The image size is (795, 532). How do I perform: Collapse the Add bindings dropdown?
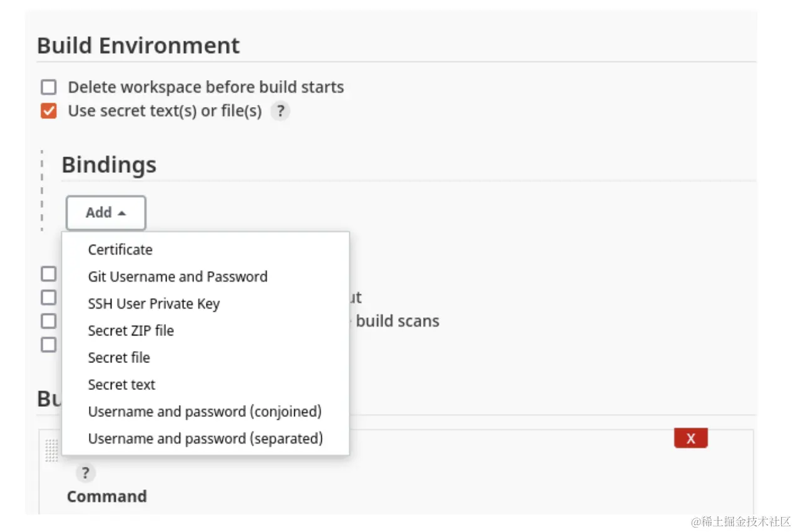pos(106,213)
